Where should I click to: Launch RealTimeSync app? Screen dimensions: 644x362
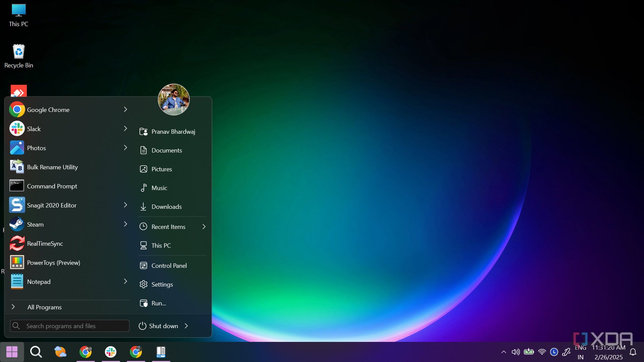(45, 243)
